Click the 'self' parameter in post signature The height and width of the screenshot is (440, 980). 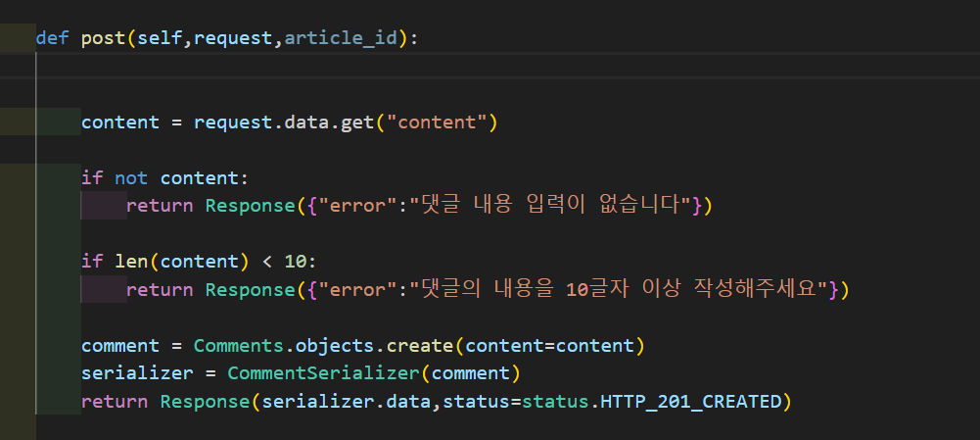[x=160, y=39]
